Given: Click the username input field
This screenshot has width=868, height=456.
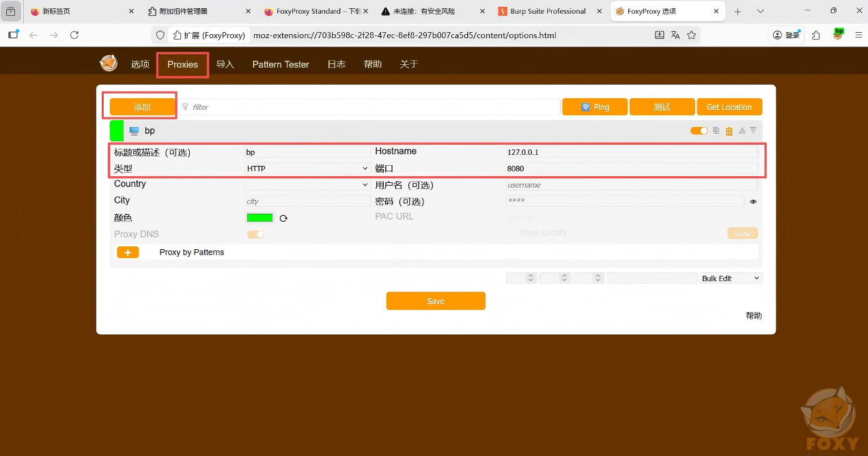Looking at the screenshot, I should coord(632,185).
